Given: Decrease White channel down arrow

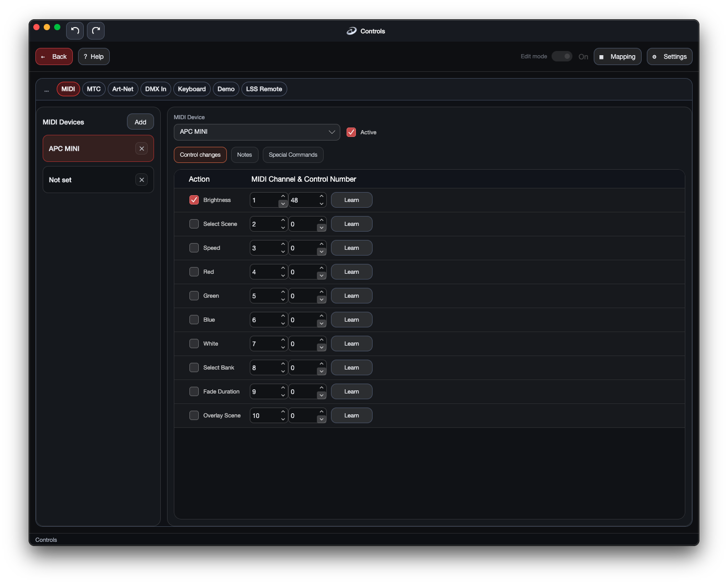Looking at the screenshot, I should click(283, 347).
